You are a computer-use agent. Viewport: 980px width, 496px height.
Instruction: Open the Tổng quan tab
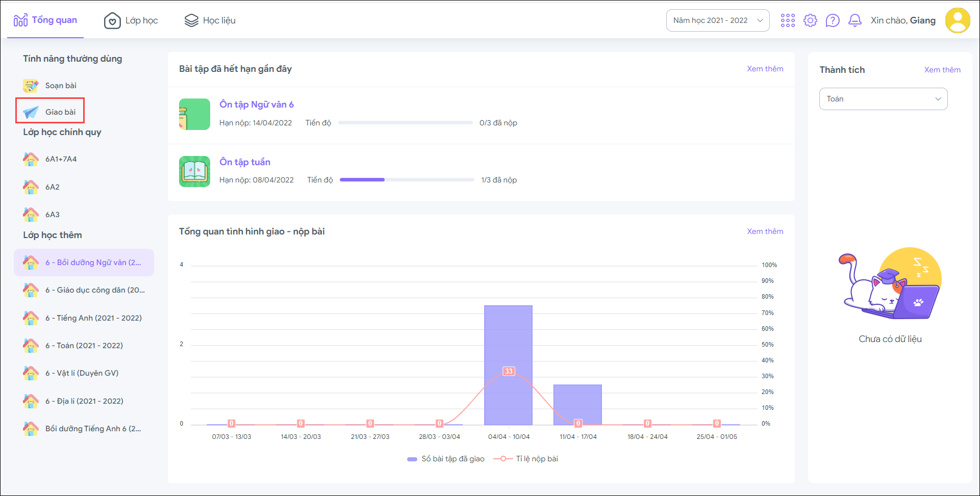pyautogui.click(x=45, y=20)
